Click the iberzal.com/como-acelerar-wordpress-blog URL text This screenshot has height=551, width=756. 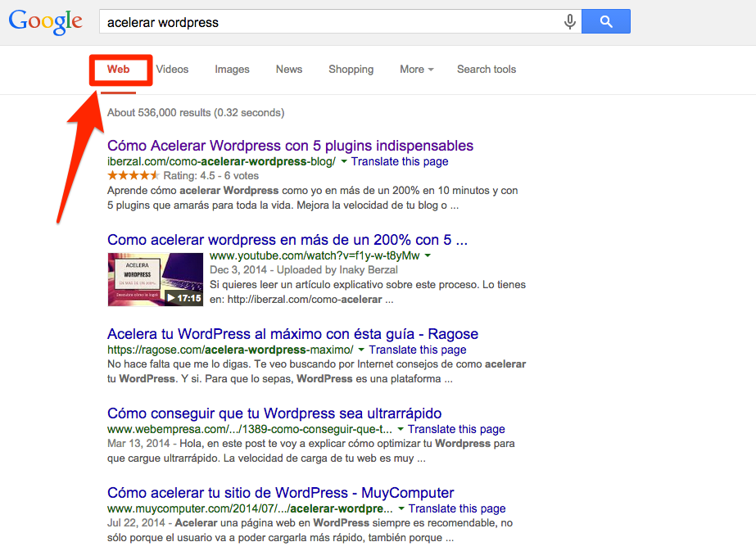tap(221, 161)
